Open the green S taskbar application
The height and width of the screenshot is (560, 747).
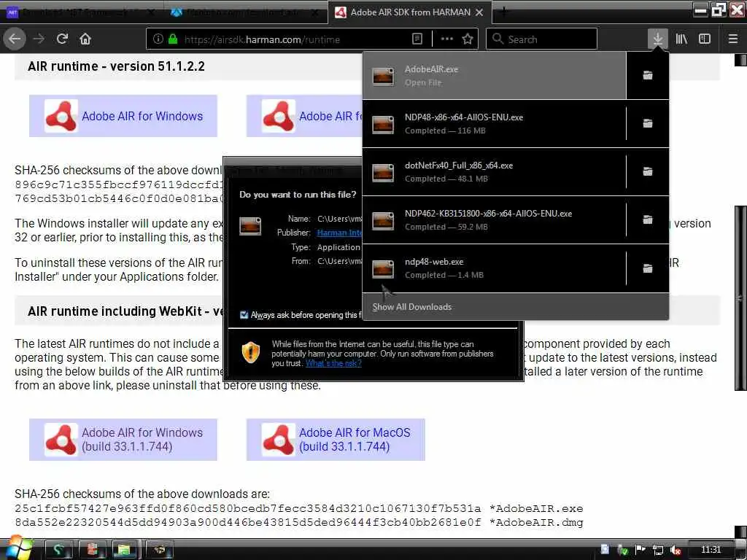pos(58,550)
